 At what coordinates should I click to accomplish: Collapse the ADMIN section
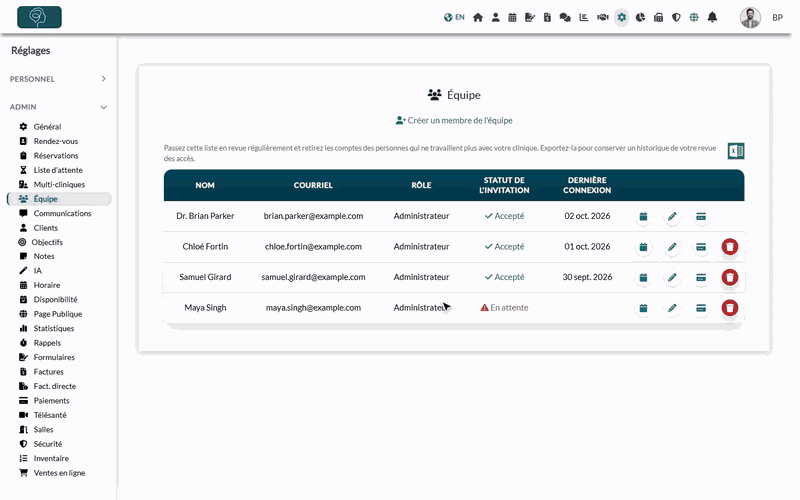[58, 107]
